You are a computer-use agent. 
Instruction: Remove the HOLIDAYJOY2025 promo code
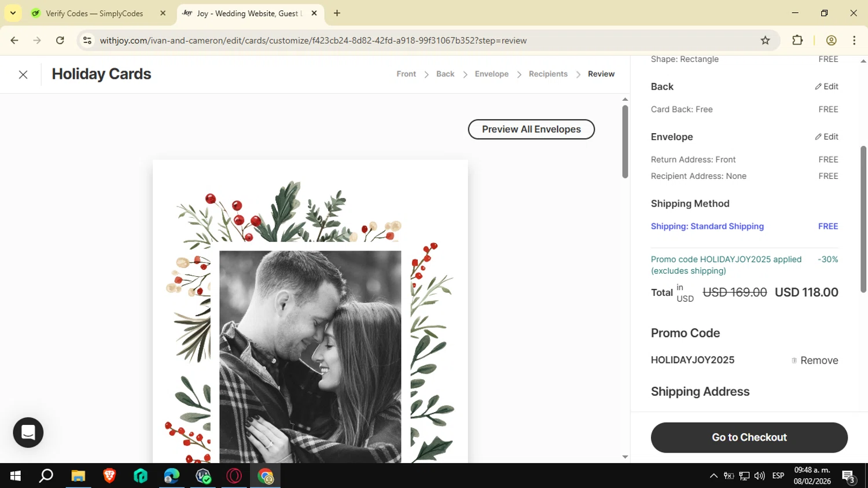815,361
